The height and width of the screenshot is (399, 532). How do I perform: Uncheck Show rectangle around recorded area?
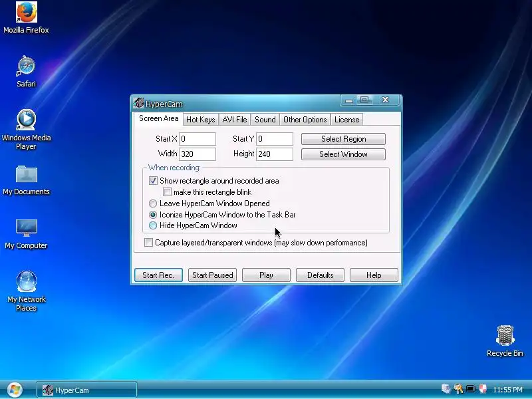(153, 180)
